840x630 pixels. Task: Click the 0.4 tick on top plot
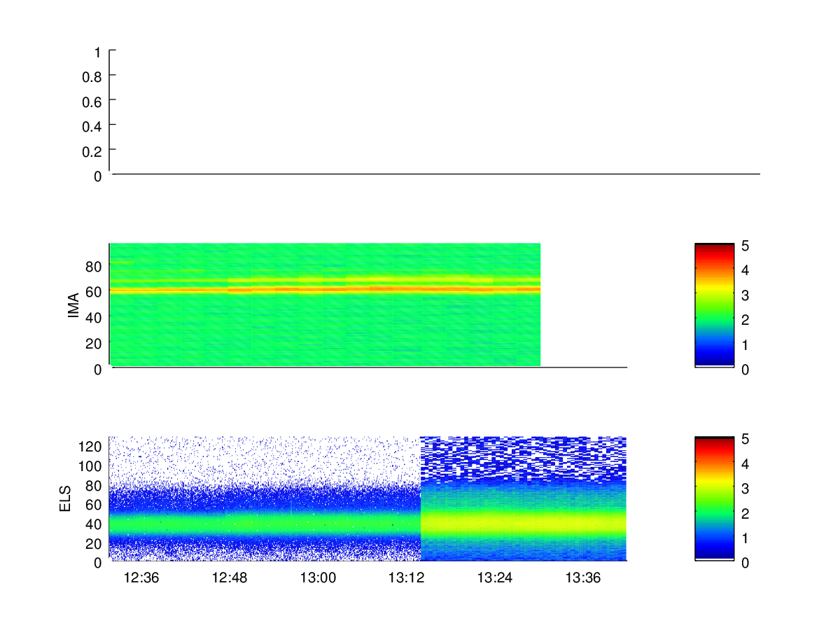[x=93, y=126]
